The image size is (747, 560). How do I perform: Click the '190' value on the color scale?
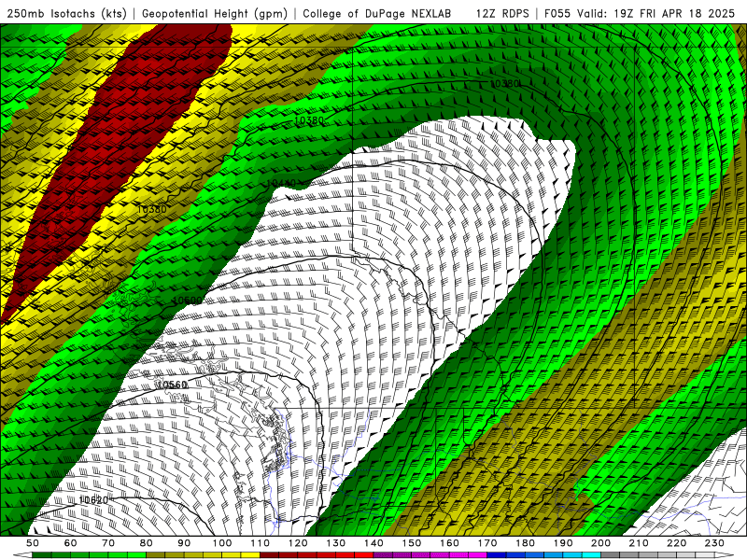tap(563, 543)
